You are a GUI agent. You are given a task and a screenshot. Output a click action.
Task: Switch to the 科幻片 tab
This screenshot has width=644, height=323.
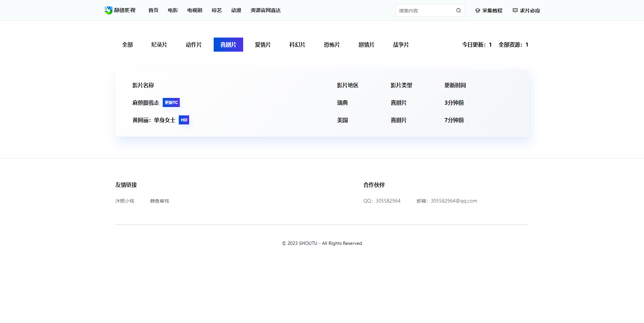(x=297, y=45)
